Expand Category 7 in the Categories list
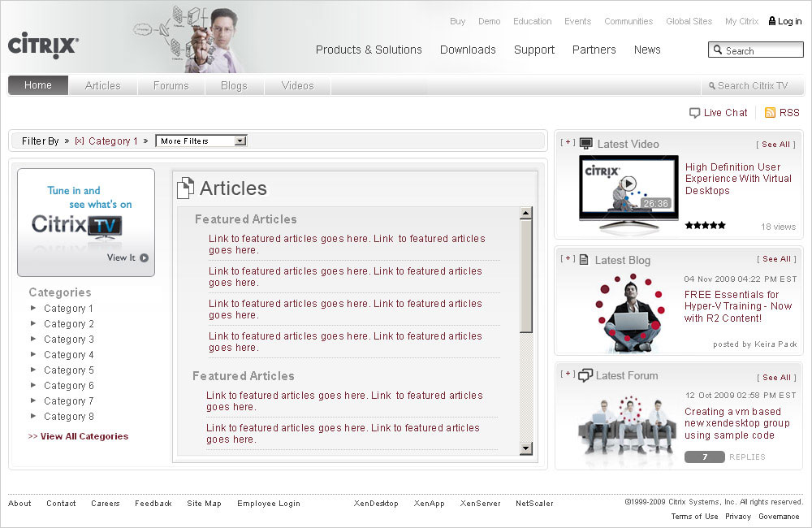 [33, 400]
